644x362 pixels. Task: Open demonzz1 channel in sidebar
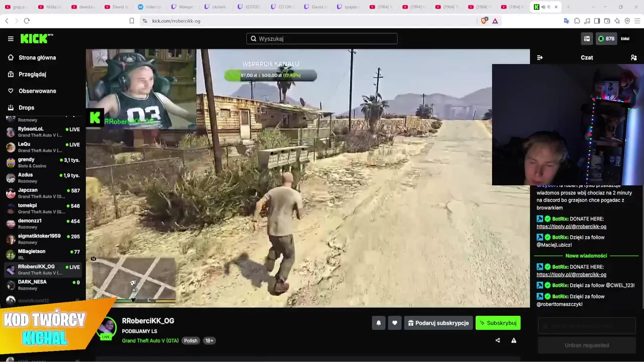43,224
